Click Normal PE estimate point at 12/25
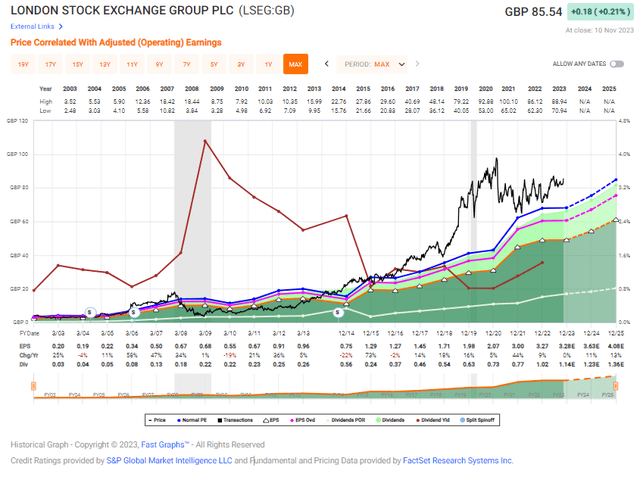 click(x=616, y=180)
